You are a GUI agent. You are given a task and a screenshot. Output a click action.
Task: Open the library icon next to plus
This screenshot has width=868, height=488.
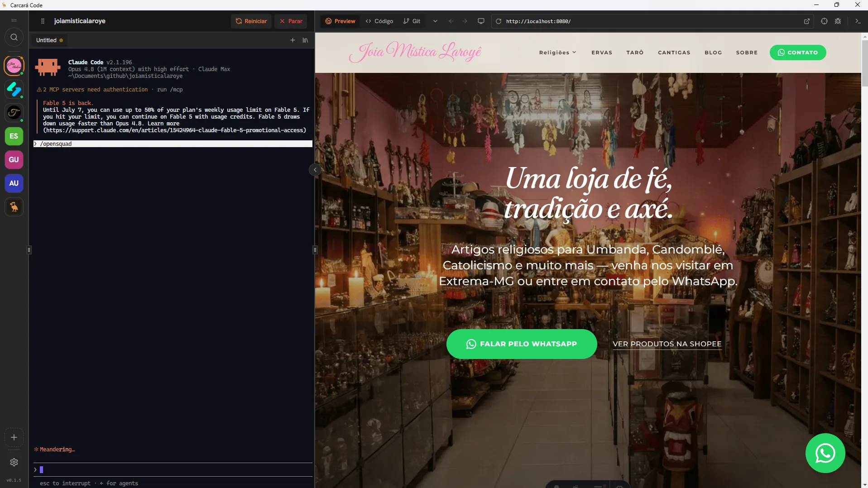[x=305, y=40]
